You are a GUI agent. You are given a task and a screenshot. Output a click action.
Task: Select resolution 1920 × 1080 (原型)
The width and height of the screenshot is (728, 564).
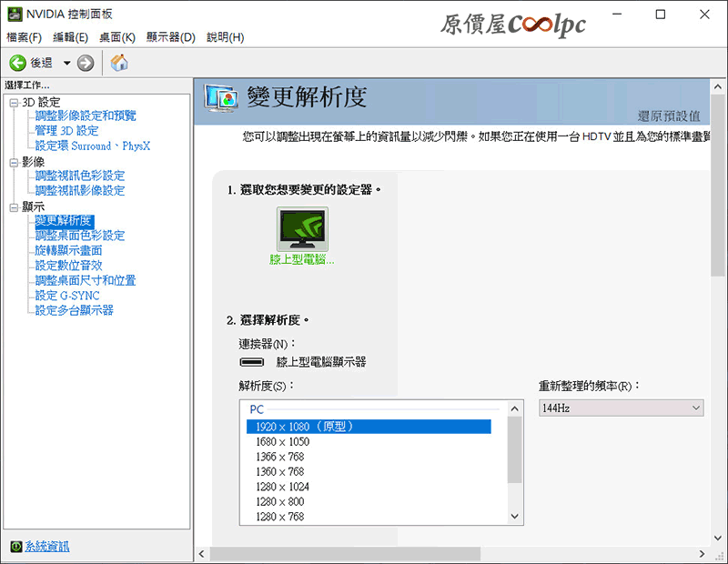pos(369,427)
